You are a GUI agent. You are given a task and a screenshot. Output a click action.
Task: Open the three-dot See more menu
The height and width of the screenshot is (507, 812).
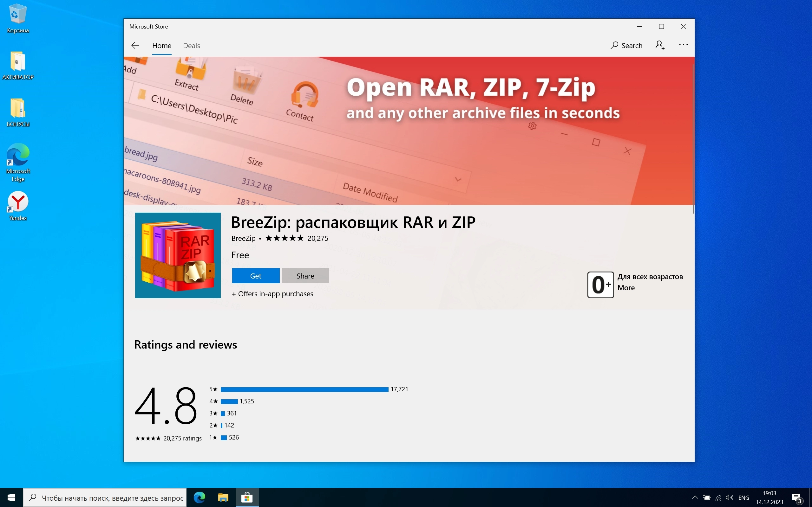(x=683, y=45)
